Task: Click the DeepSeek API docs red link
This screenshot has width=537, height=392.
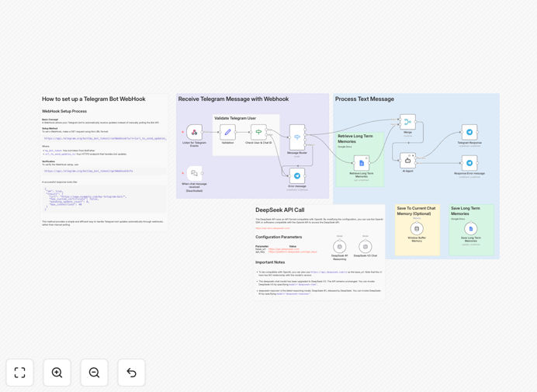Action: tap(272, 228)
